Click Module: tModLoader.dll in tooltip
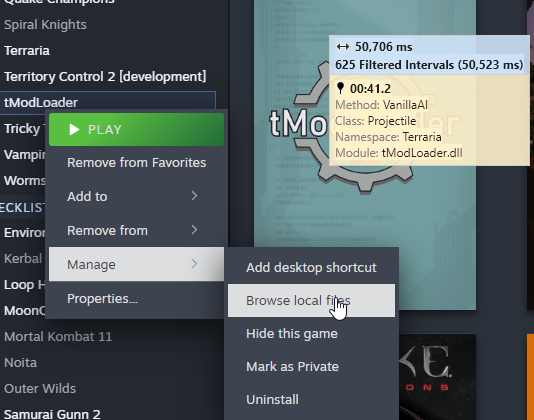Image resolution: width=534 pixels, height=420 pixels. tap(399, 153)
